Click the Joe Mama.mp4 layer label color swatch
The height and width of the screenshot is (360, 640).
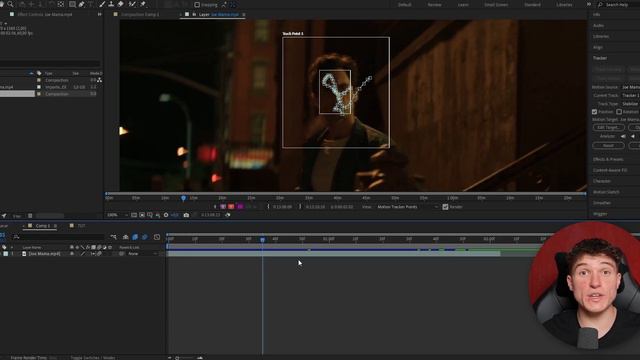[x=6, y=253]
